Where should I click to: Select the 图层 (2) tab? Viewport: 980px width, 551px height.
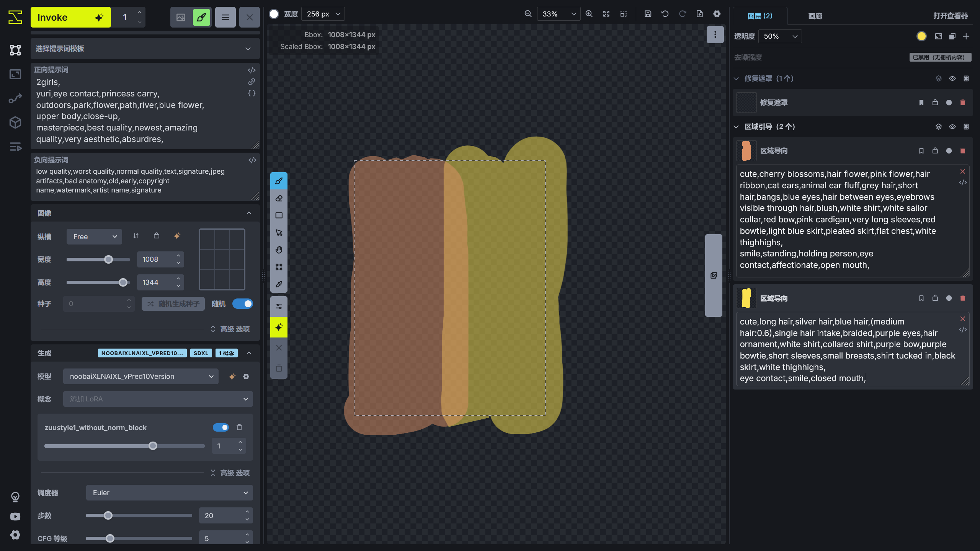click(x=760, y=16)
